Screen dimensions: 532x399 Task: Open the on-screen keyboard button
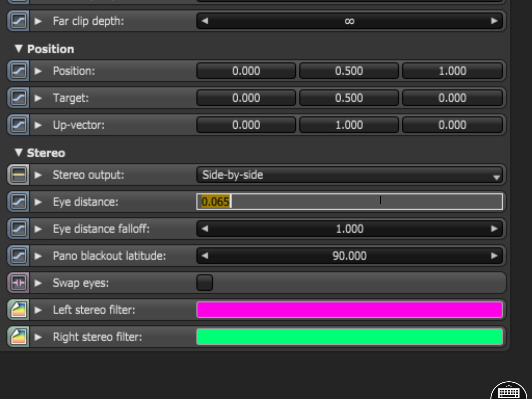click(x=509, y=392)
